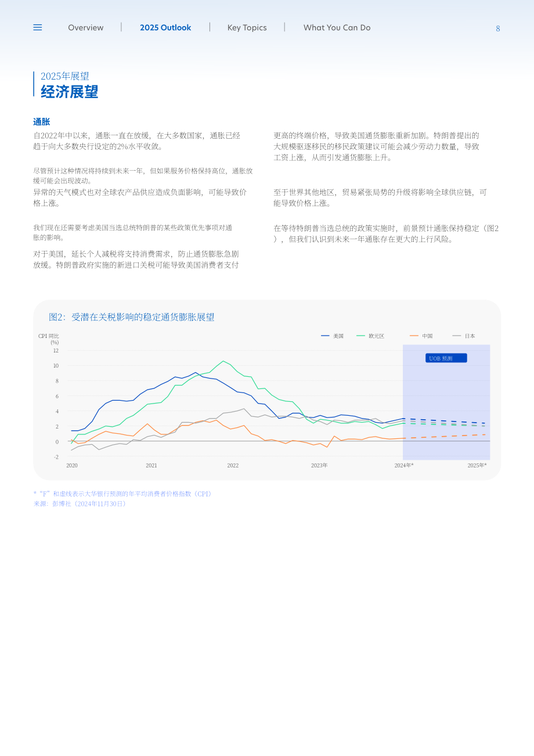This screenshot has width=534, height=756.
Task: Click paragraph starting 对于美国，延长个人减税
Action: [136, 260]
